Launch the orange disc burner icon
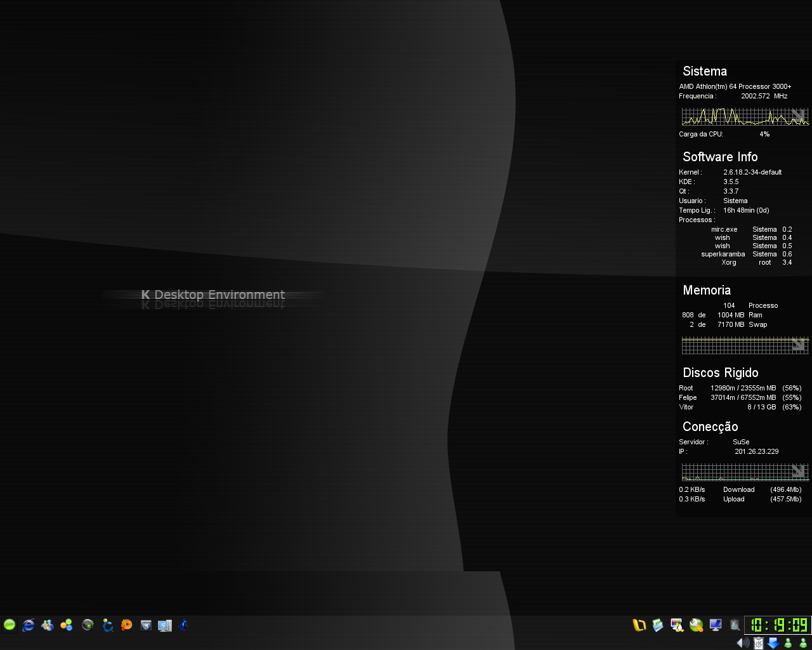 coord(127,625)
